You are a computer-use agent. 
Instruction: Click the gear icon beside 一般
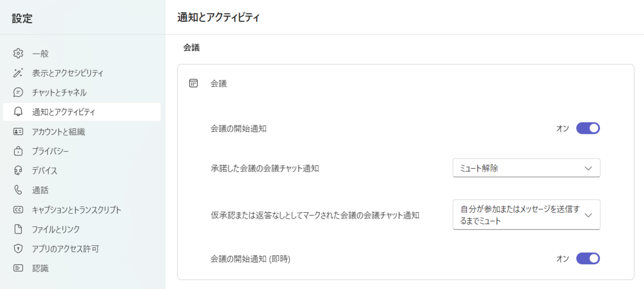pyautogui.click(x=18, y=53)
